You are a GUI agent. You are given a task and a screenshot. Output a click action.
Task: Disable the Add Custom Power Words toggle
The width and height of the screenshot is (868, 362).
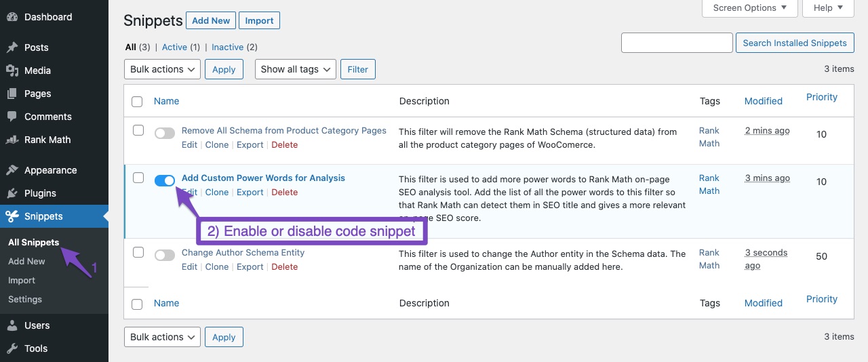point(165,180)
